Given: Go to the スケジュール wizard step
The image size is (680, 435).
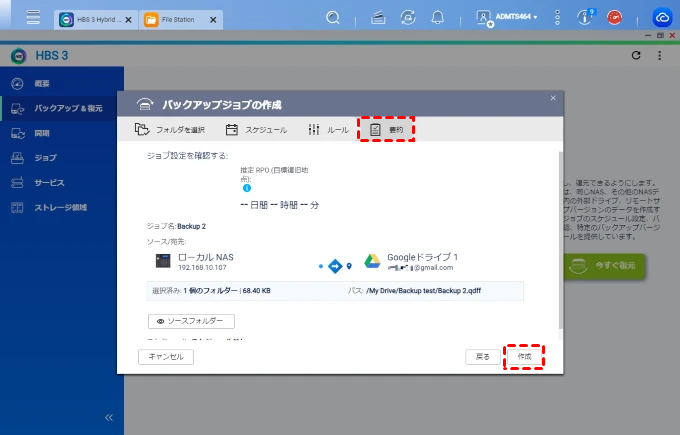Looking at the screenshot, I should pos(256,130).
